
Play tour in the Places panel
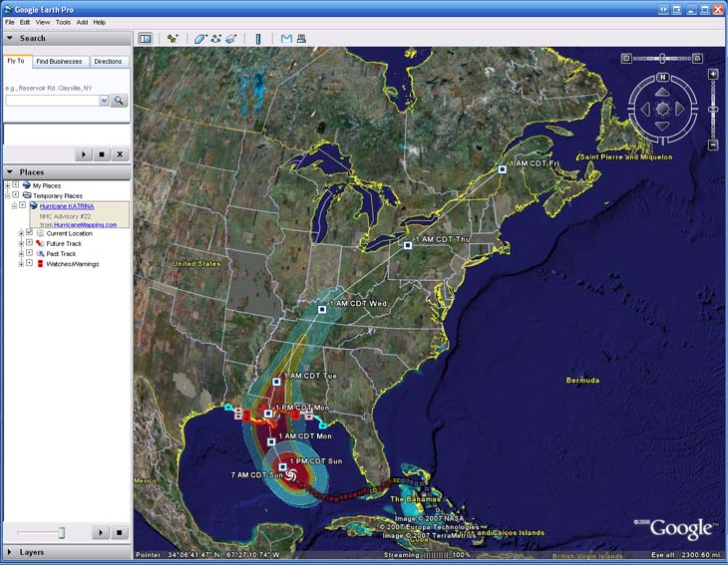coord(101,532)
